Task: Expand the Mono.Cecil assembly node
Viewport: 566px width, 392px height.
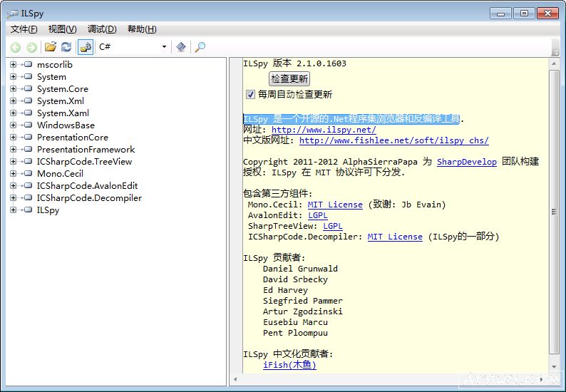Action: pyautogui.click(x=14, y=174)
